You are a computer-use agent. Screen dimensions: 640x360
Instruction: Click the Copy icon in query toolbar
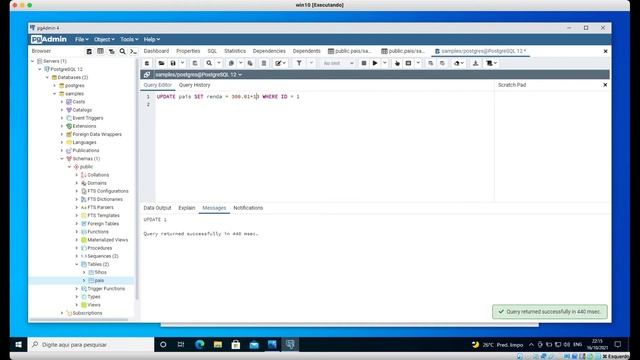231,63
